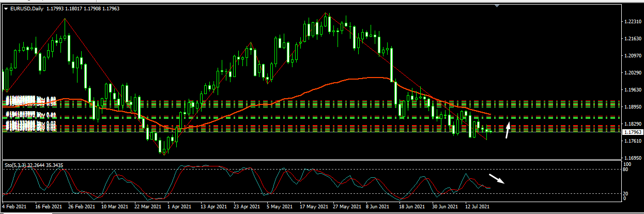This screenshot has height=214, width=644.
Task: Select the large white candle after 8 Jun
Action: pyautogui.click(x=392, y=65)
